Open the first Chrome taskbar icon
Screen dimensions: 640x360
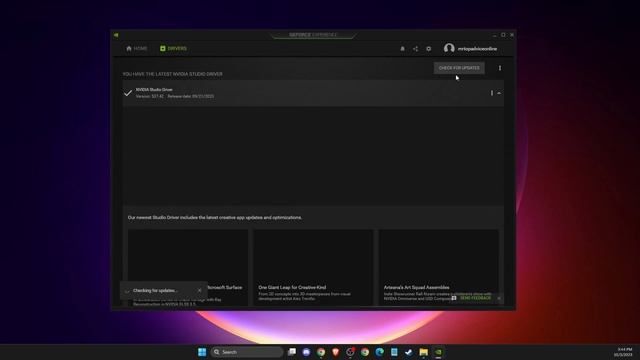pyautogui.click(x=321, y=352)
